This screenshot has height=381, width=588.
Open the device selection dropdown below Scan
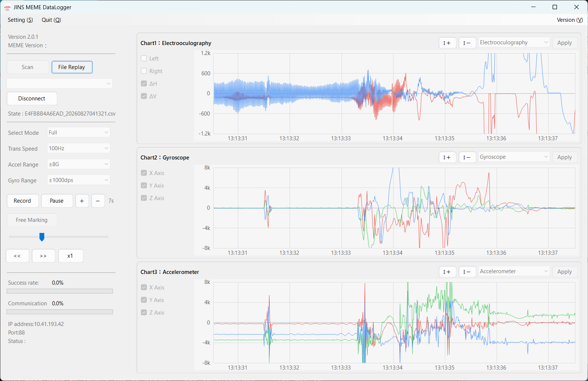[x=60, y=83]
